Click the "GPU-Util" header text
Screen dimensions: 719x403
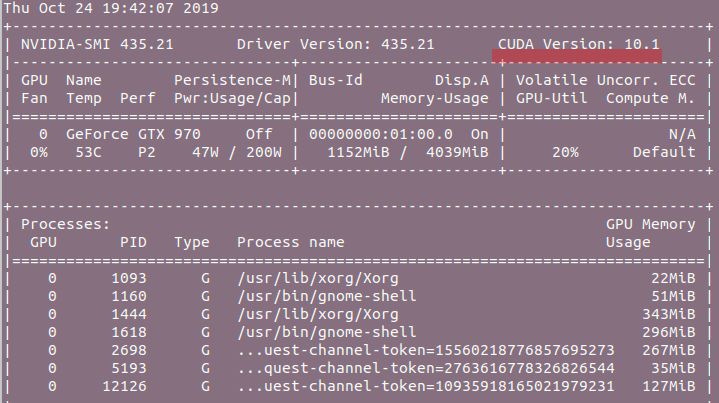pos(552,98)
